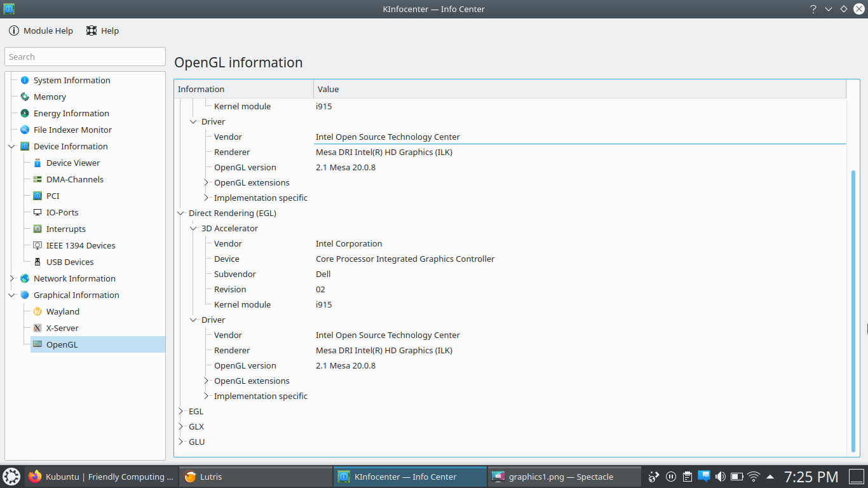The width and height of the screenshot is (868, 488).
Task: Open the USB Devices sidebar label
Action: coord(70,262)
